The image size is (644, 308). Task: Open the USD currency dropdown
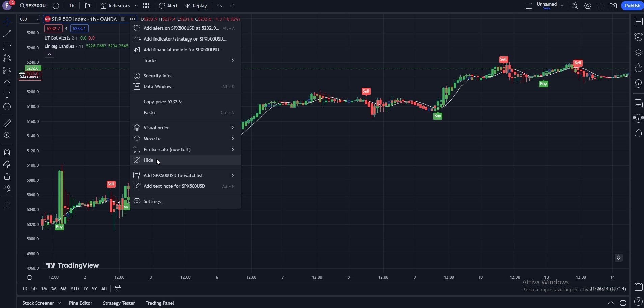(29, 19)
